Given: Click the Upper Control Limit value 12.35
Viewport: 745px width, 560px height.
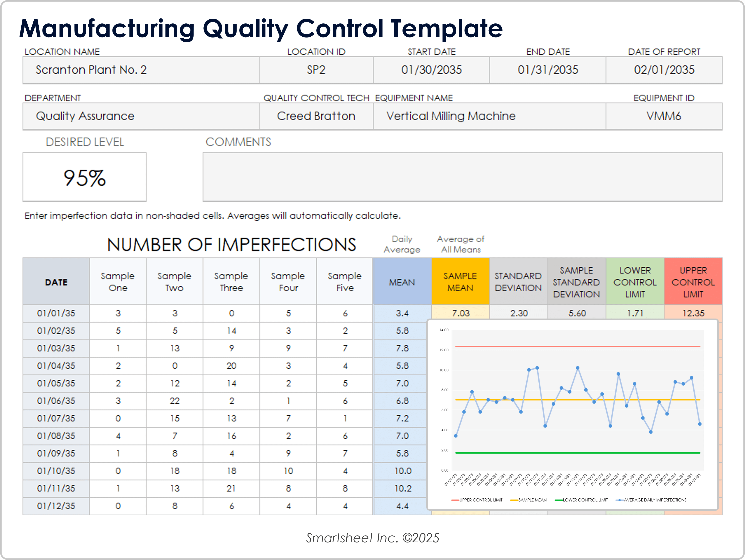Looking at the screenshot, I should click(x=693, y=313).
